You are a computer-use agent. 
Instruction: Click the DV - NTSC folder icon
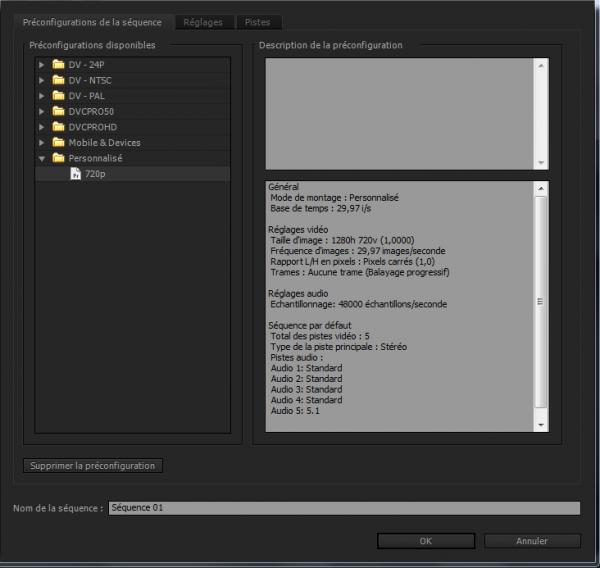click(x=59, y=80)
